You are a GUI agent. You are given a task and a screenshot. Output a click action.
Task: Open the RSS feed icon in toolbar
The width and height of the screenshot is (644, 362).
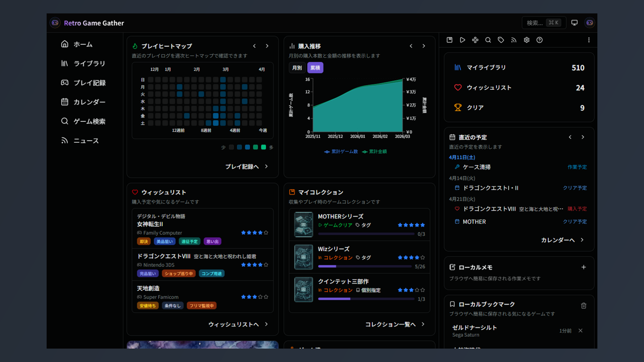click(x=514, y=40)
